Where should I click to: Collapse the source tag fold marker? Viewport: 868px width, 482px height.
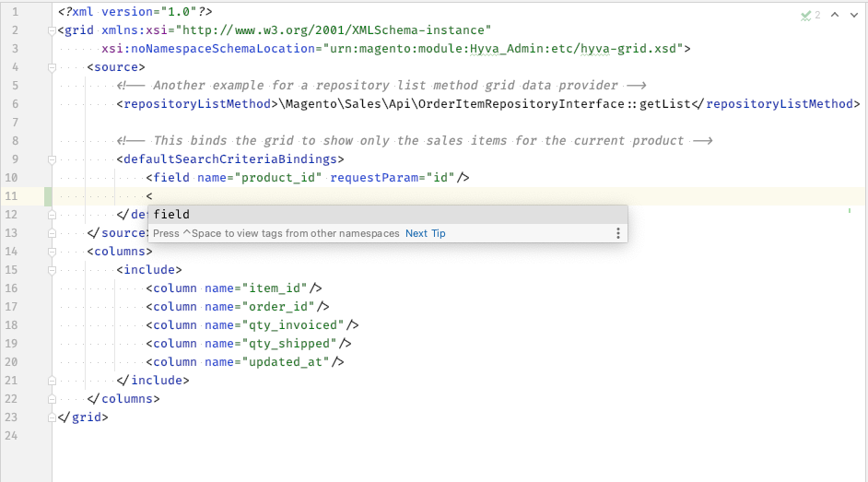tap(52, 67)
